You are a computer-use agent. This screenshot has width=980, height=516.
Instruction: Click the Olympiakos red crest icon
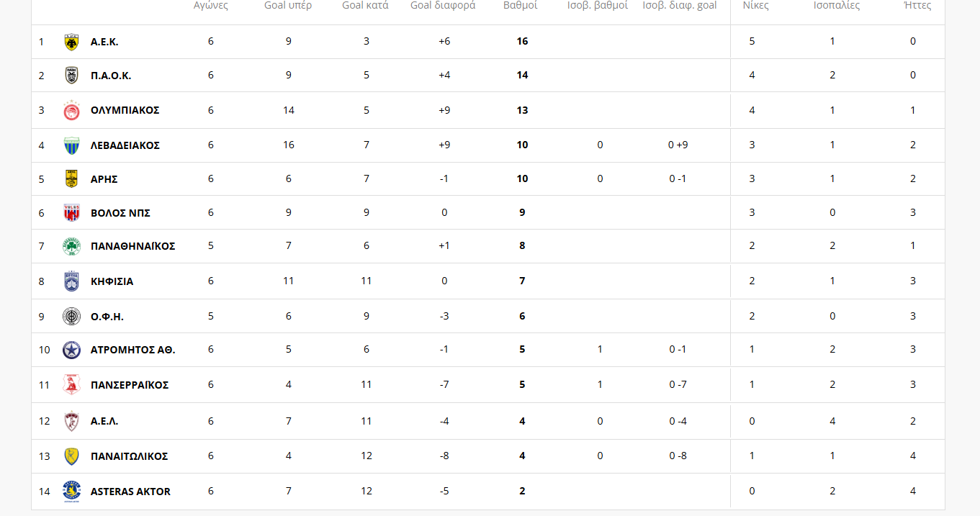click(71, 110)
